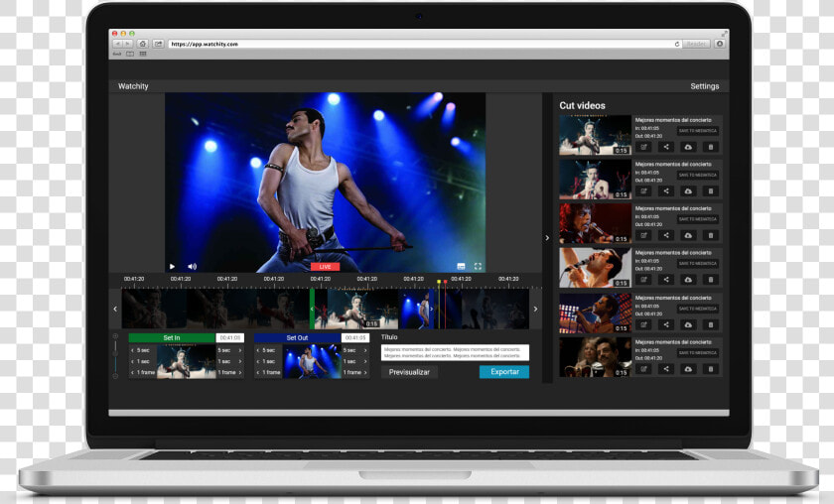Share the second cut video clip
The width and height of the screenshot is (834, 504).
pos(666,190)
